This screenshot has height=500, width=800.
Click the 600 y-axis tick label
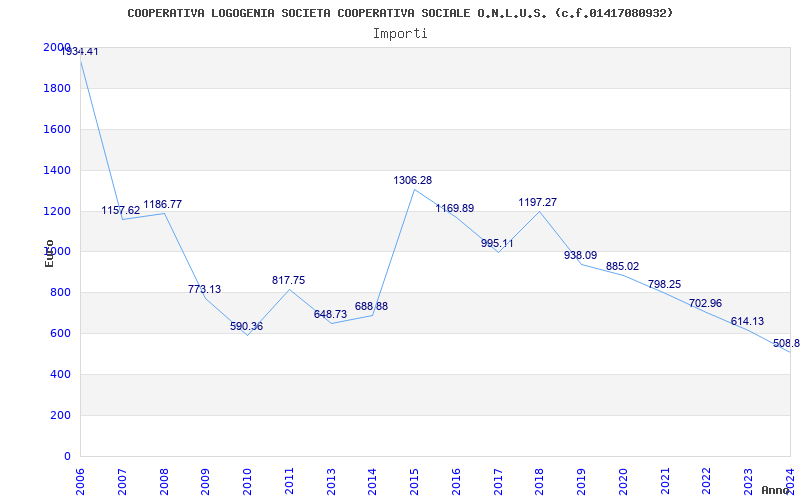click(60, 333)
